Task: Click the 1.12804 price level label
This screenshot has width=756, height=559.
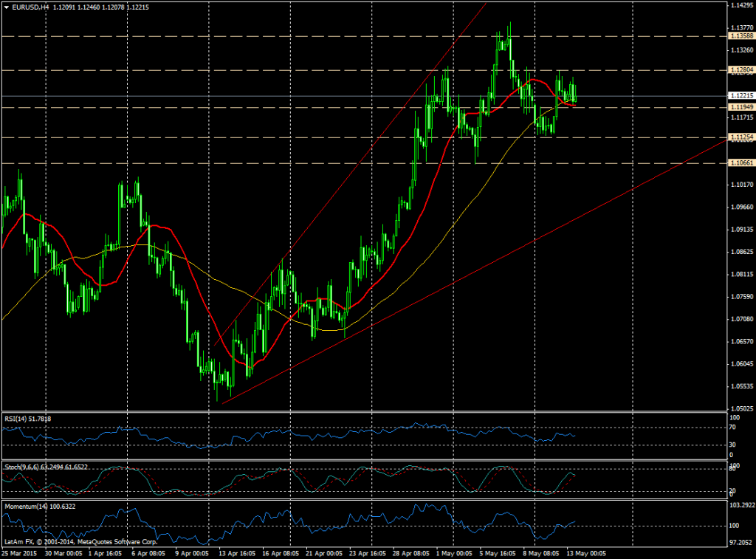Action: pos(740,69)
